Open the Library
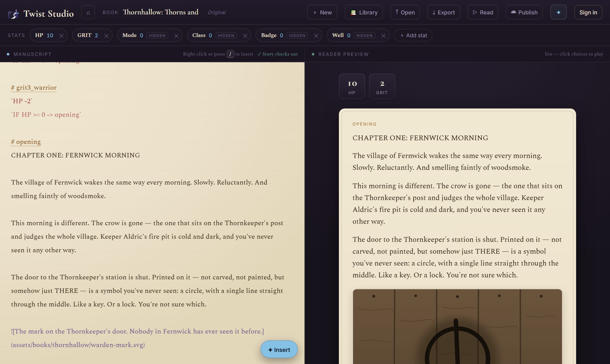The image size is (610, 364). (x=364, y=12)
